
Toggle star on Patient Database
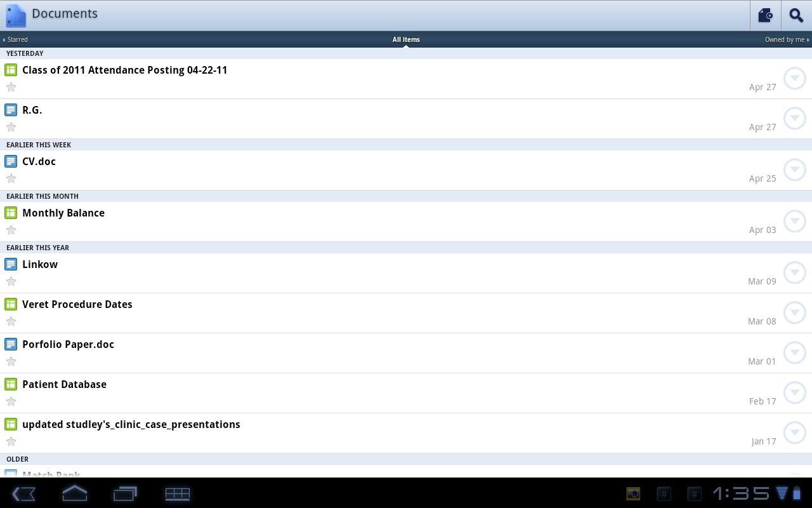pos(11,401)
